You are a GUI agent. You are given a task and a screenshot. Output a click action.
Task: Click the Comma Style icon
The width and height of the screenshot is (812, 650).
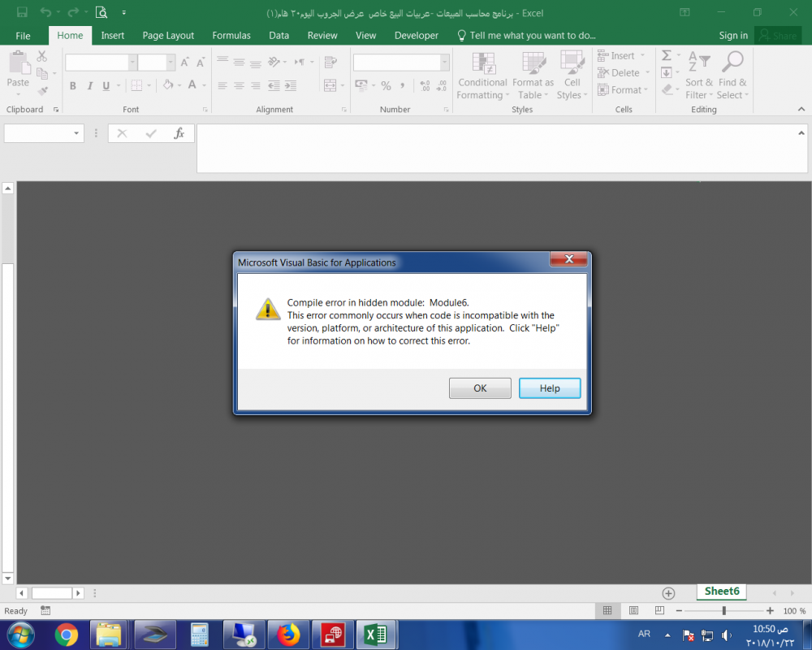click(403, 85)
